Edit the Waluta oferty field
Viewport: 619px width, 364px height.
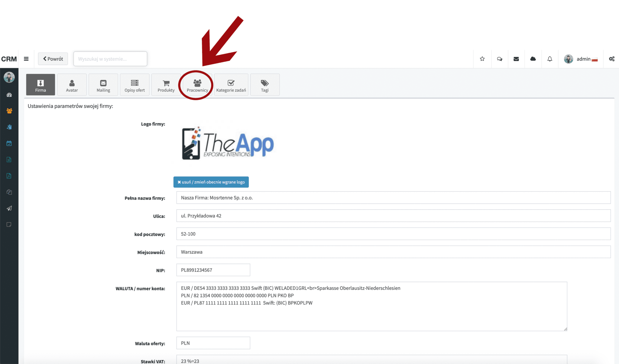[213, 343]
